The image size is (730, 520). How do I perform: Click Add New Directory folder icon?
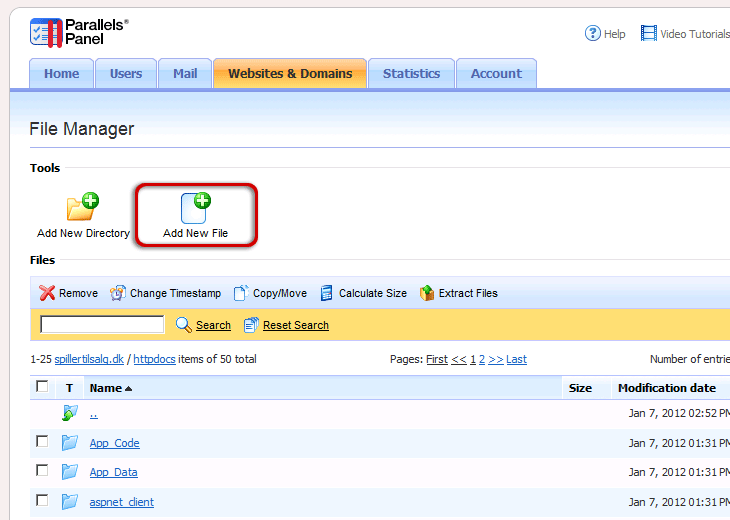pos(83,206)
